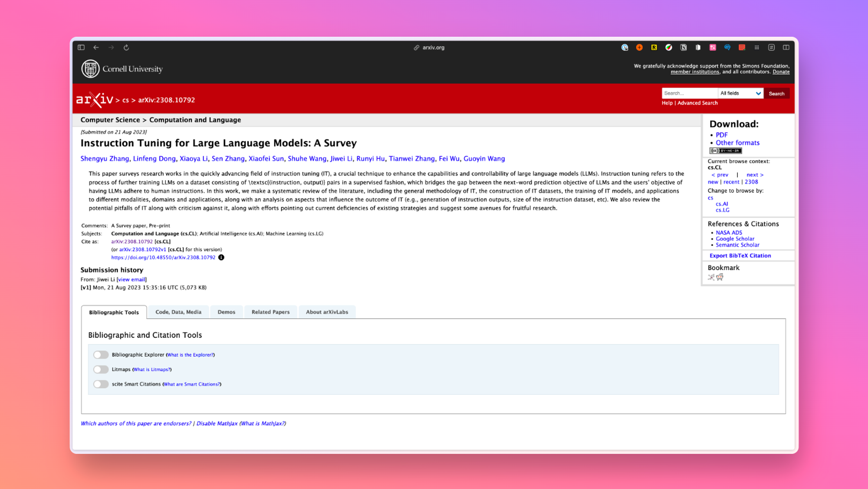The width and height of the screenshot is (868, 489).
Task: Click the view email link
Action: point(132,280)
